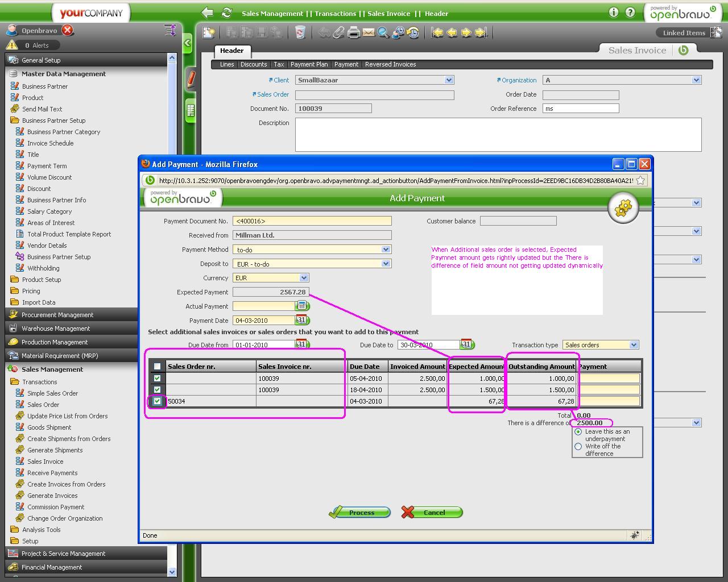The image size is (728, 582).
Task: Click calculator icon beside Actual Payment
Action: 302,306
